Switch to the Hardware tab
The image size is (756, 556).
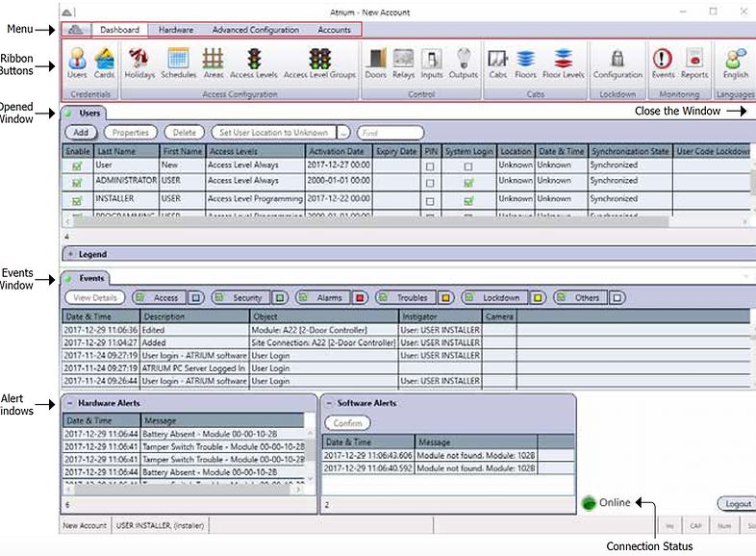click(176, 30)
